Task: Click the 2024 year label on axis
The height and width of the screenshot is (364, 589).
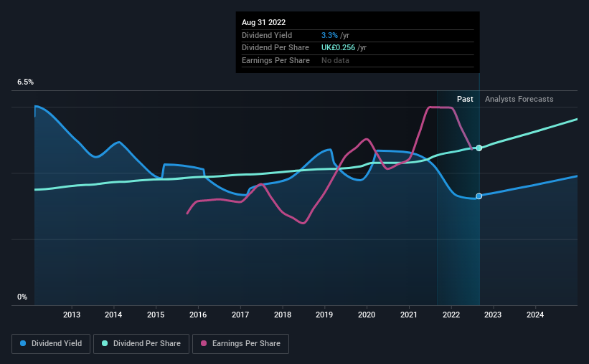Action: (x=535, y=315)
